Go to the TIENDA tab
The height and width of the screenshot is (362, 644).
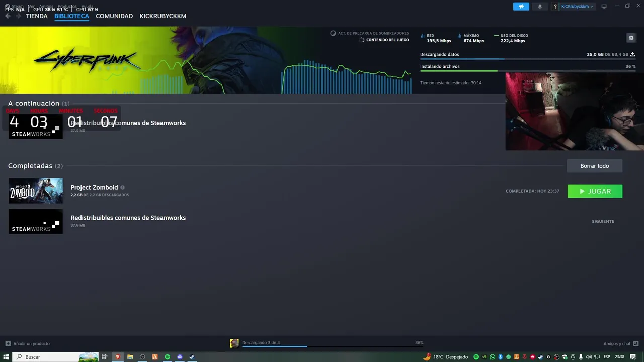point(37,16)
